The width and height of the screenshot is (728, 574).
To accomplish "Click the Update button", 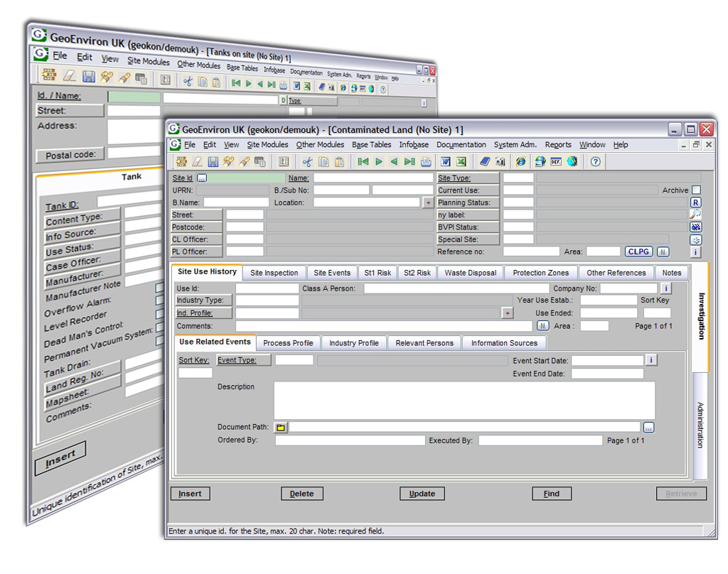I will coord(422,494).
